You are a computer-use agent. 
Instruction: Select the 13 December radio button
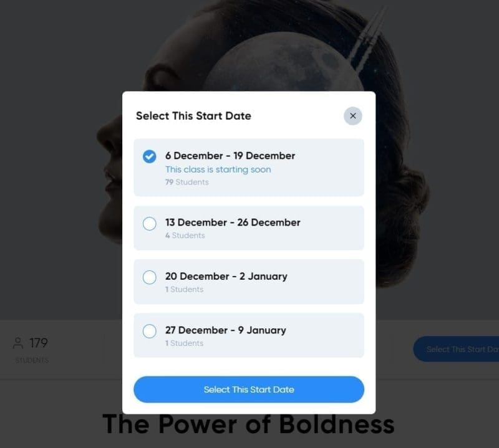click(149, 224)
